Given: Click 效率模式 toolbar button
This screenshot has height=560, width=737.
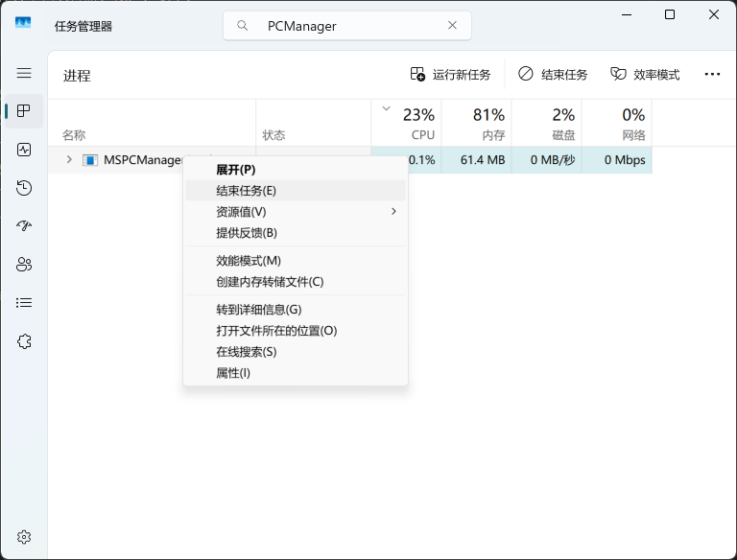Looking at the screenshot, I should coord(645,75).
